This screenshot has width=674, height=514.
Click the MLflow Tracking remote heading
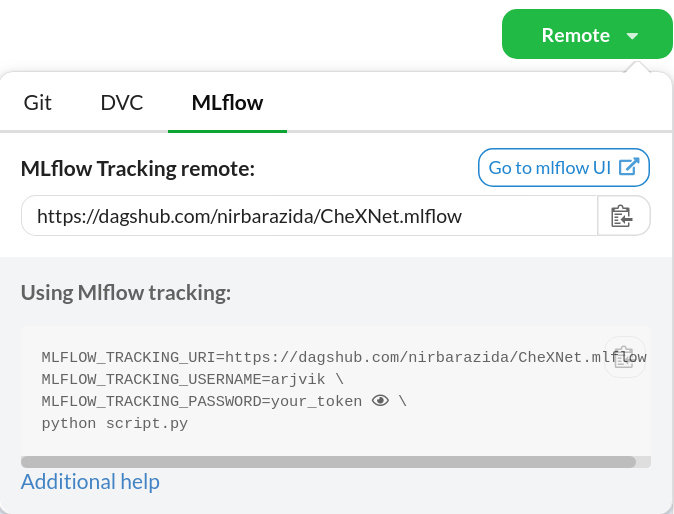(x=138, y=168)
